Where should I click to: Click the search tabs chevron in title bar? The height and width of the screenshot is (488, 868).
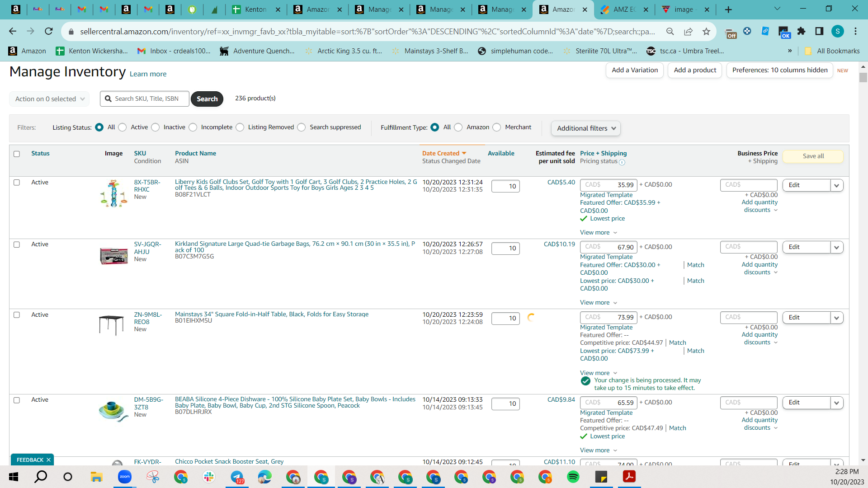(777, 9)
